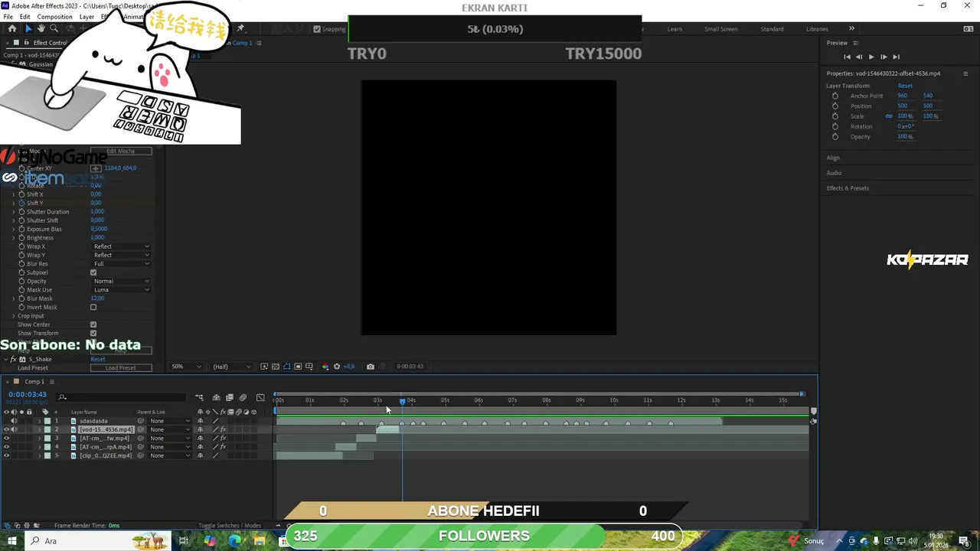980x551 pixels.
Task: Click Reset in Layer Transform
Action: [x=905, y=86]
